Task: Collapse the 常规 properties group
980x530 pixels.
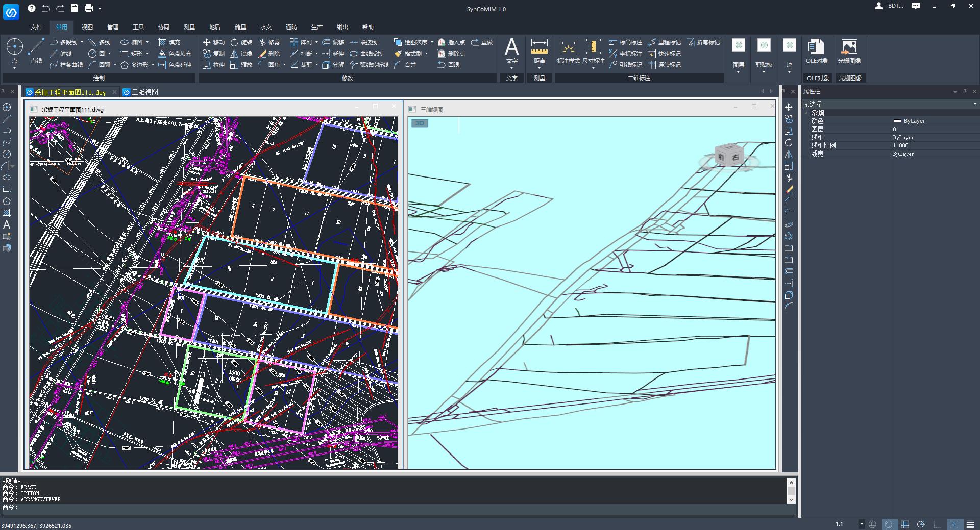Action: (807, 113)
